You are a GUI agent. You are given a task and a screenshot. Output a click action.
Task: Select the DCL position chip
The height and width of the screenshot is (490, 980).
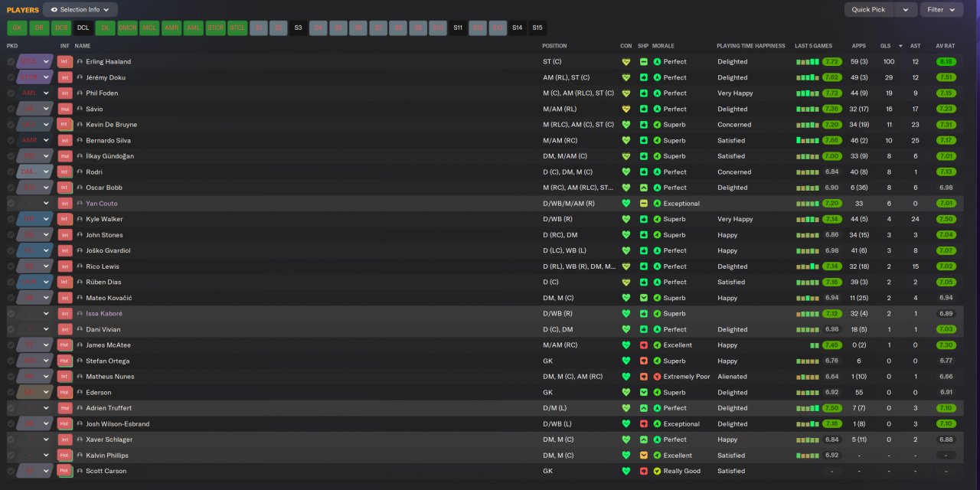[83, 28]
